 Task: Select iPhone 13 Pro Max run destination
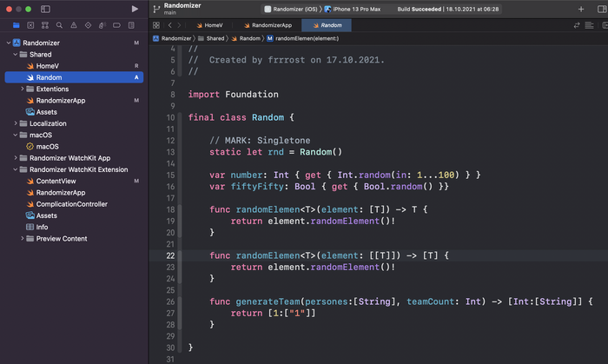(354, 9)
